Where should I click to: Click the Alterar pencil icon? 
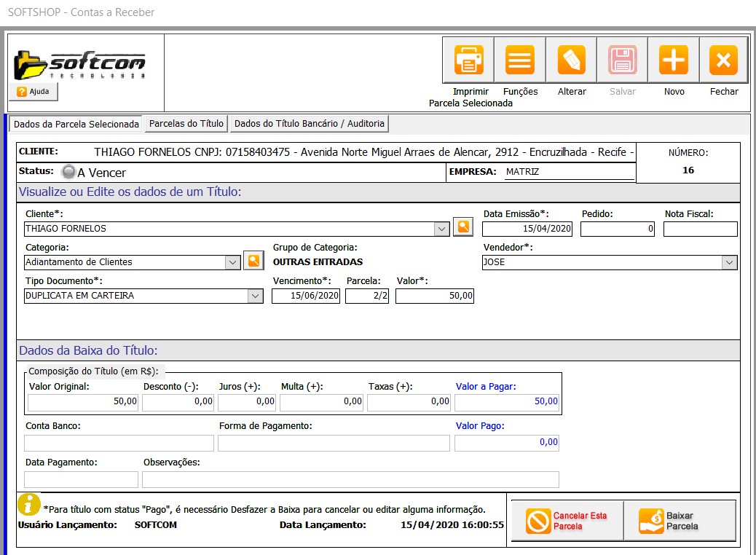coord(572,60)
